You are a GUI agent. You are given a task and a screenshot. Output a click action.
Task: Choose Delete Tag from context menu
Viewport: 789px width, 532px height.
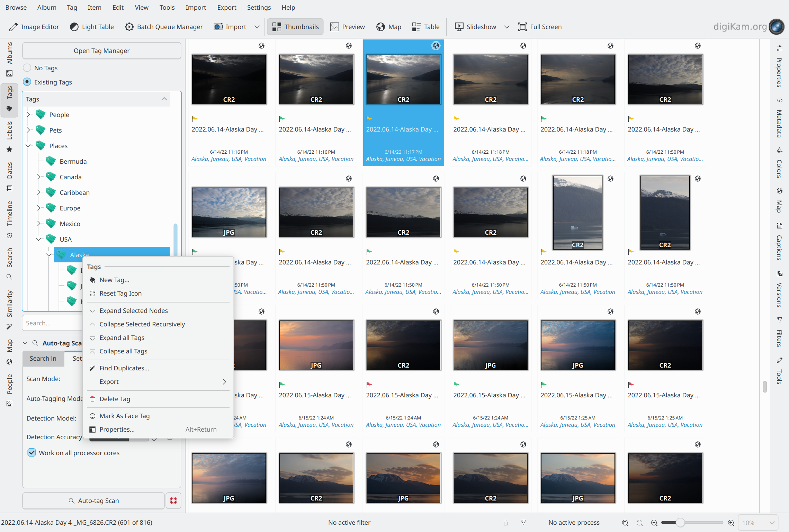click(x=115, y=399)
